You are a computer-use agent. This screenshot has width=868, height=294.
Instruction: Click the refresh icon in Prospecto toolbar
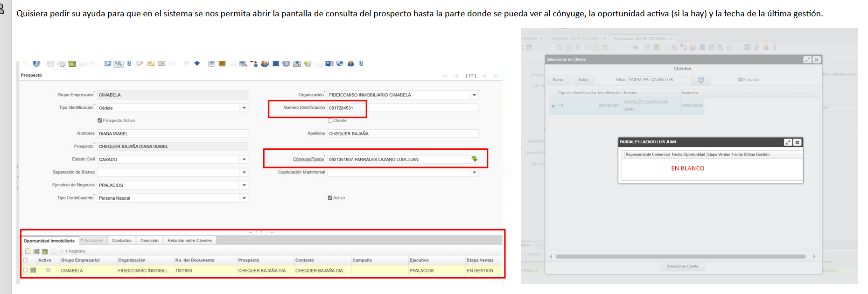(108, 63)
